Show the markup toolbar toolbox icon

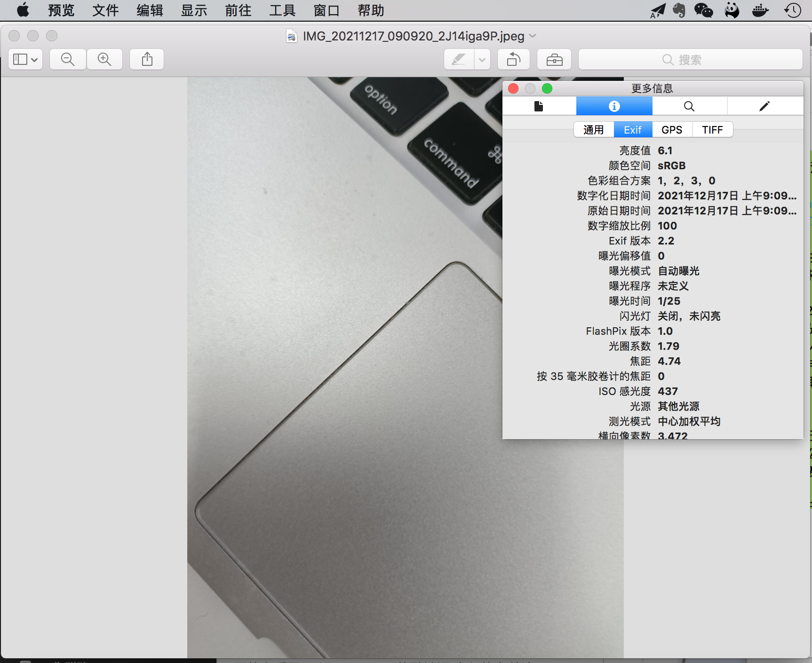(x=554, y=60)
